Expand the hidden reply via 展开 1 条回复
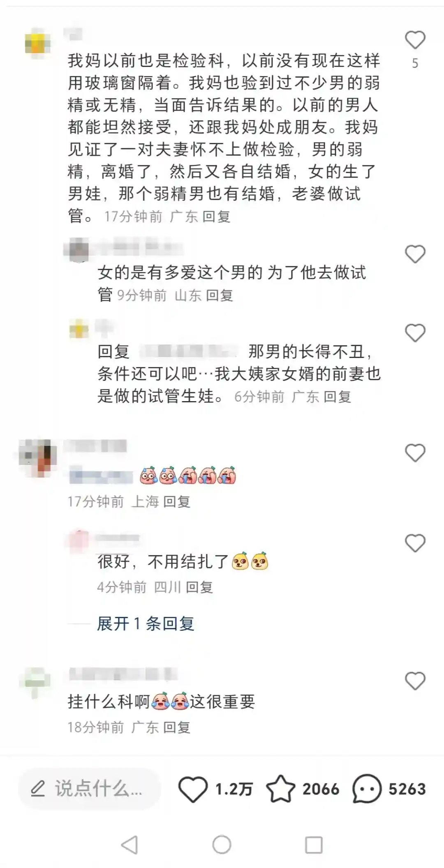Image resolution: width=444 pixels, height=868 pixels. [x=146, y=624]
